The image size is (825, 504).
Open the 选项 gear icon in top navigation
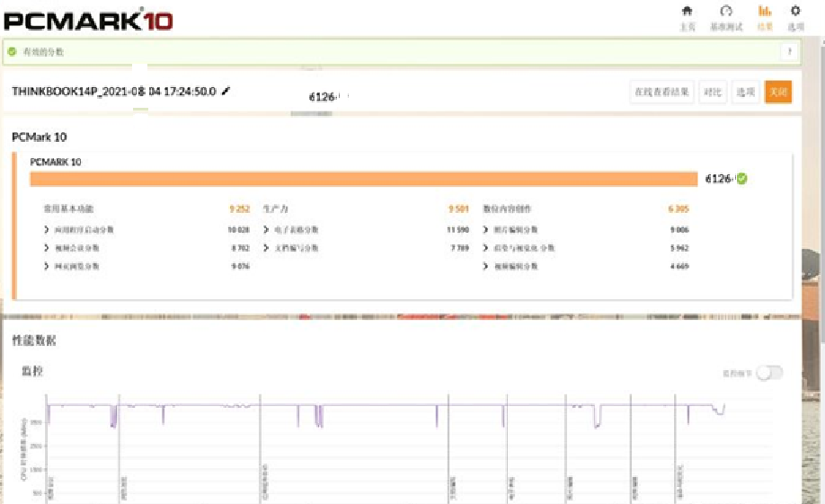[795, 11]
